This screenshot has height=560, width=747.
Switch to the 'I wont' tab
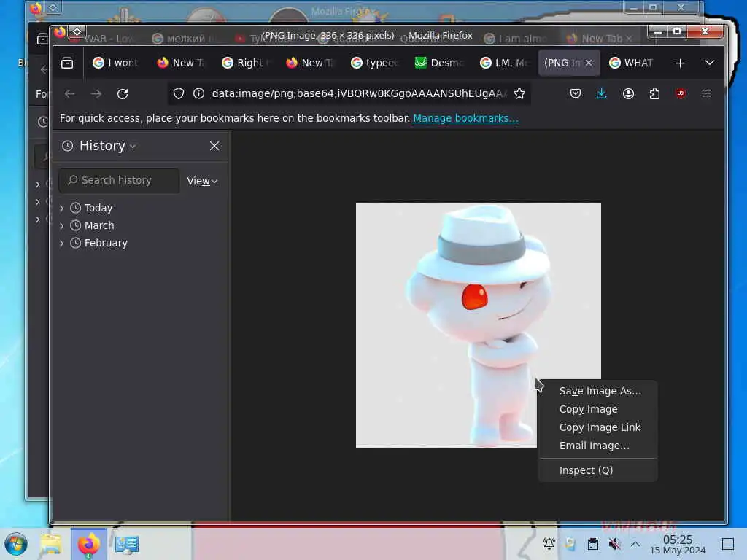click(x=116, y=63)
